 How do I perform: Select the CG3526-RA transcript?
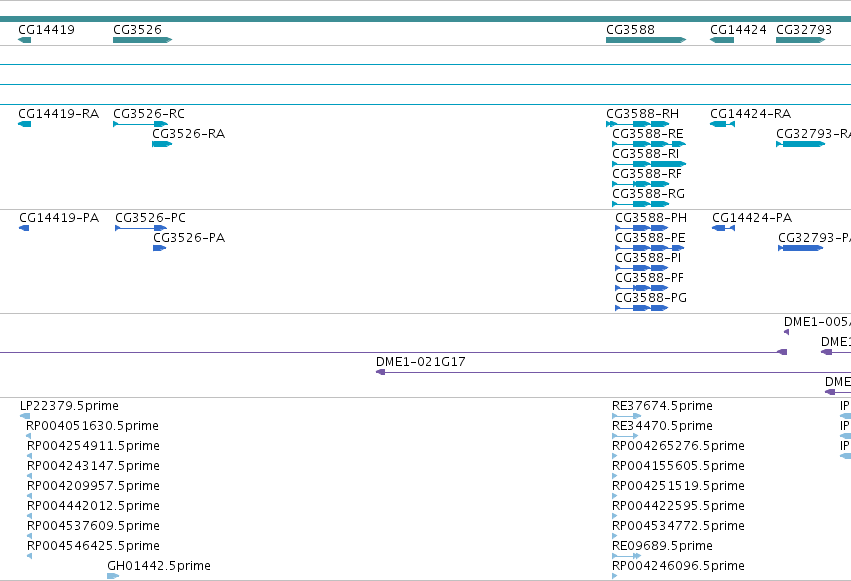point(188,134)
